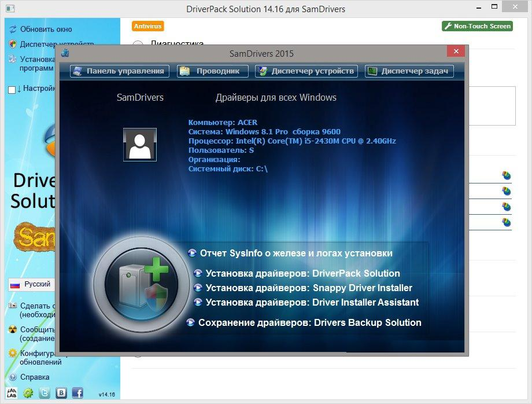Click Обновить окно refresh icon in sidebar

[x=13, y=29]
